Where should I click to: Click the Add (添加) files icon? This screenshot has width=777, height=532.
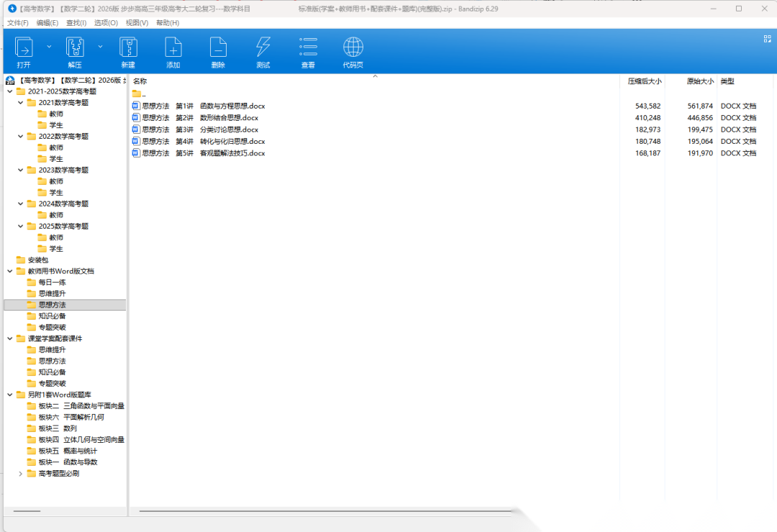tap(173, 48)
